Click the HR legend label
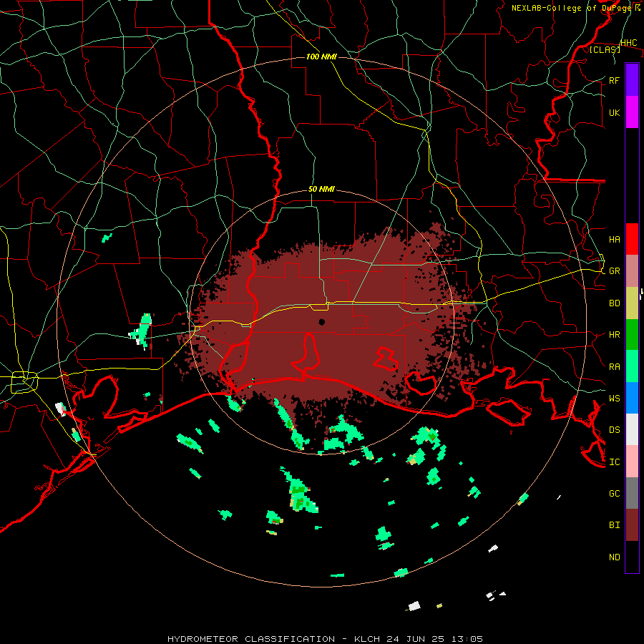644x644 pixels. click(x=614, y=335)
